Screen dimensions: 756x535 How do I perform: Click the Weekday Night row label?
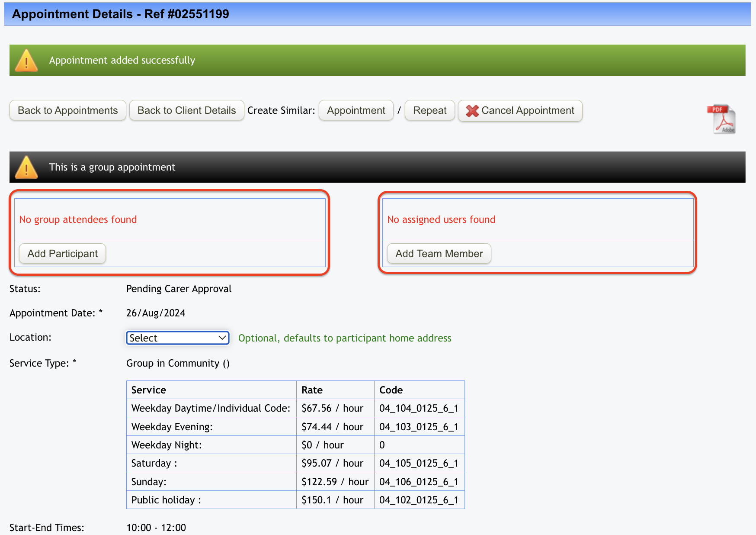click(x=211, y=445)
